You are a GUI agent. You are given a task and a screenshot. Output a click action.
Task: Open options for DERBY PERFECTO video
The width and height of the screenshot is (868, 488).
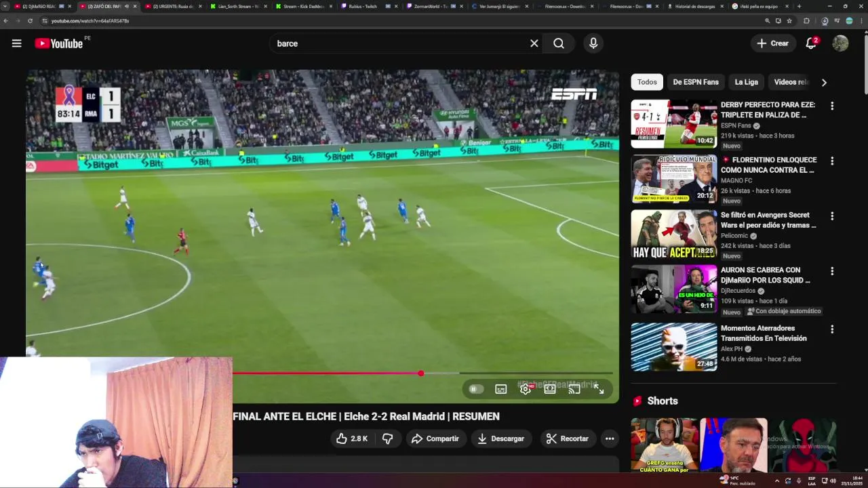point(832,106)
